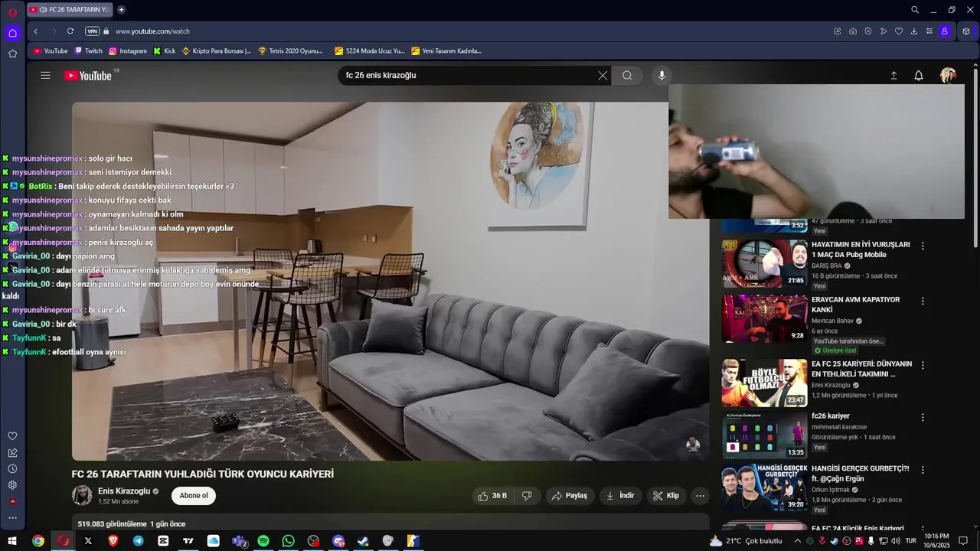Click the Paylaş share button
Image resolution: width=980 pixels, height=551 pixels.
pos(570,496)
